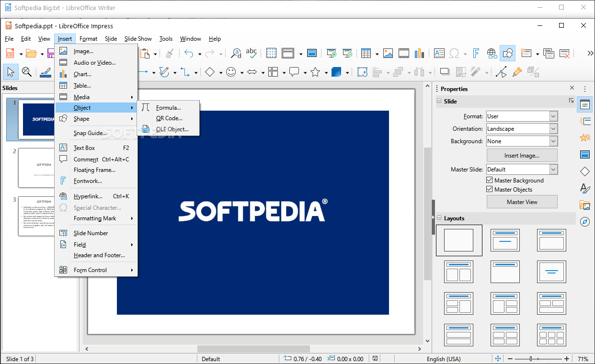Click the Spelling check abc icon

[x=252, y=53]
